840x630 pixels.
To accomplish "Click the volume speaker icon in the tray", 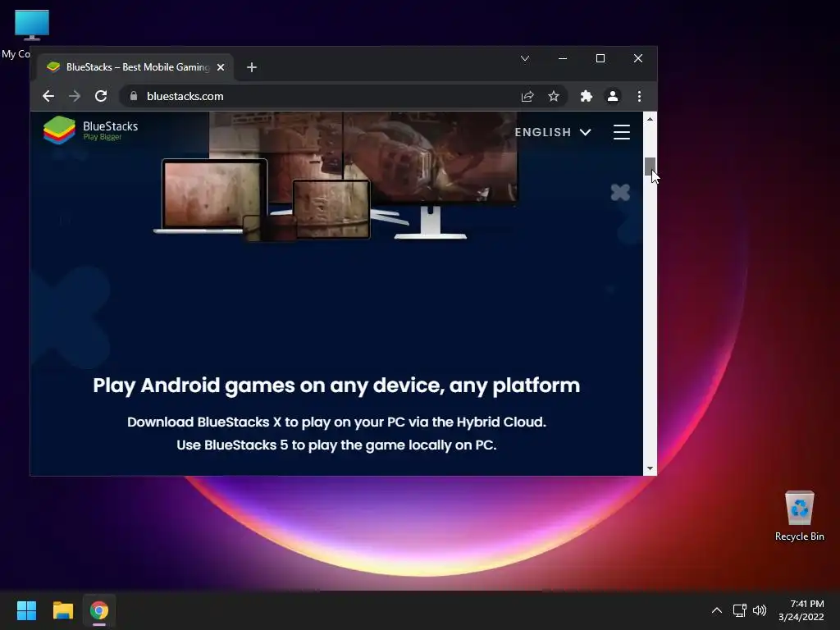I will pyautogui.click(x=760, y=610).
